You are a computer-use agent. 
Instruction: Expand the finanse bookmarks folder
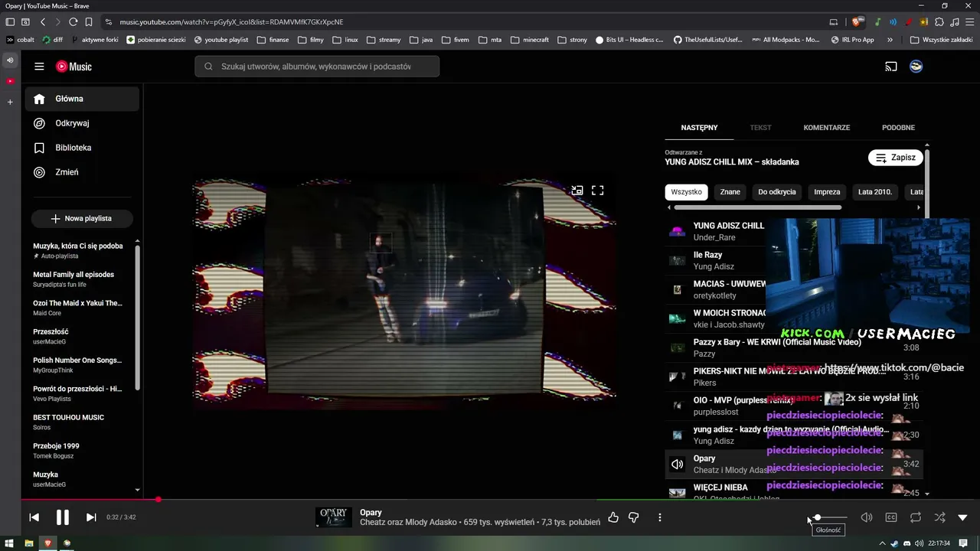(273, 40)
